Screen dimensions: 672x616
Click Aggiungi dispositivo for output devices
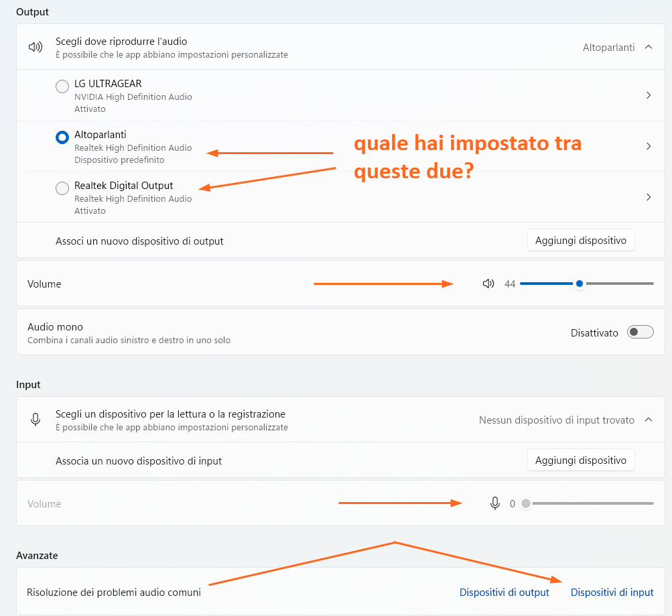(x=580, y=240)
